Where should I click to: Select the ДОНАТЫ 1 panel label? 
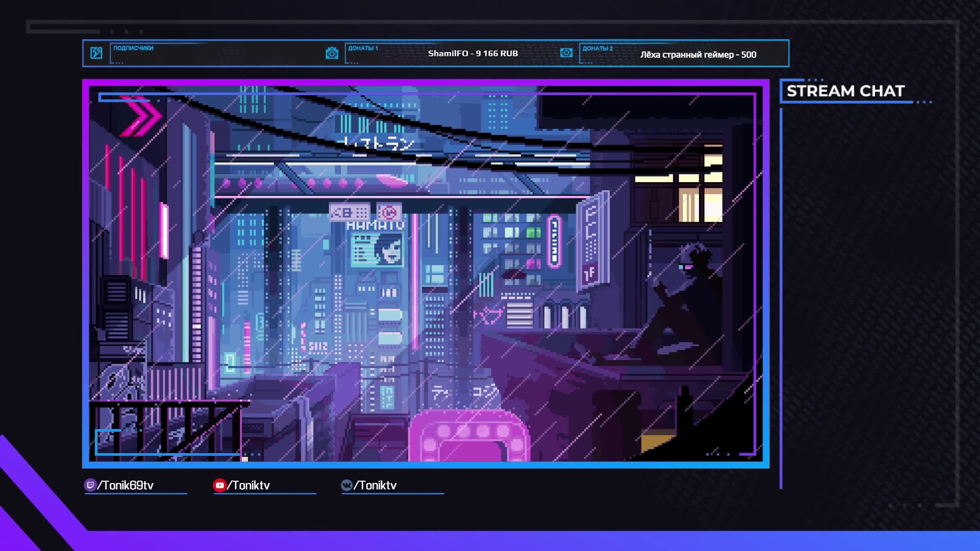point(363,48)
